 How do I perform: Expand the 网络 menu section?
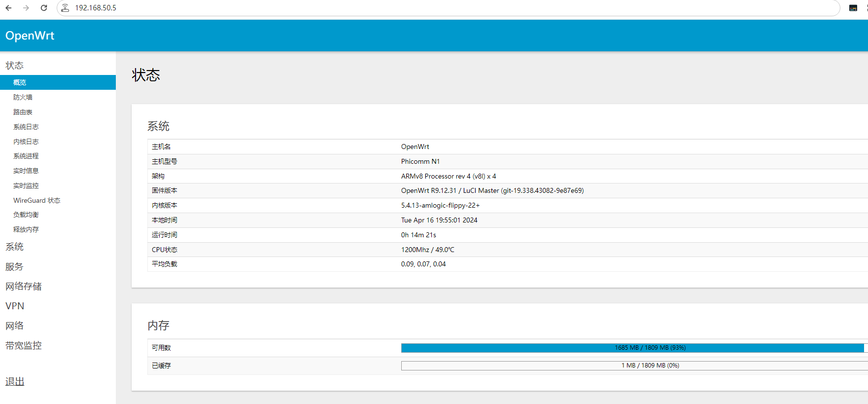click(x=15, y=326)
